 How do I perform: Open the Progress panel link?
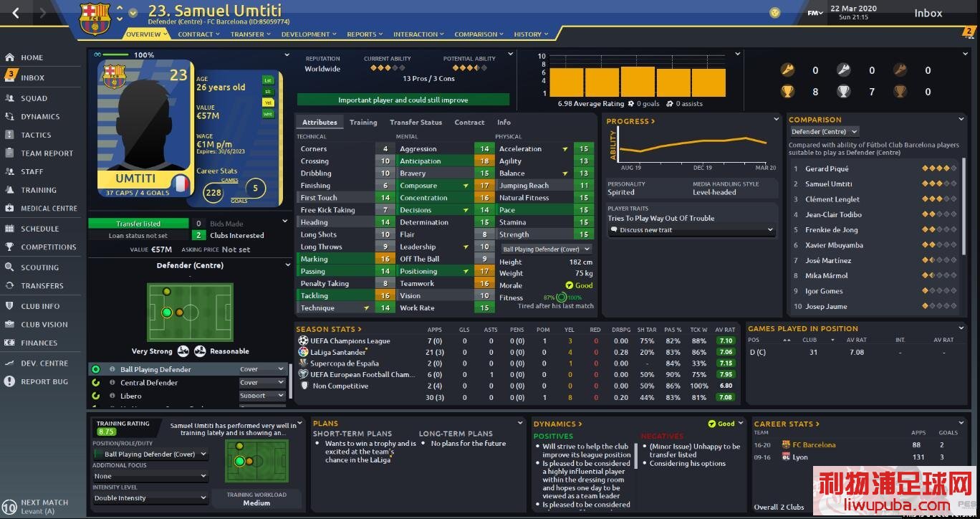coord(630,121)
